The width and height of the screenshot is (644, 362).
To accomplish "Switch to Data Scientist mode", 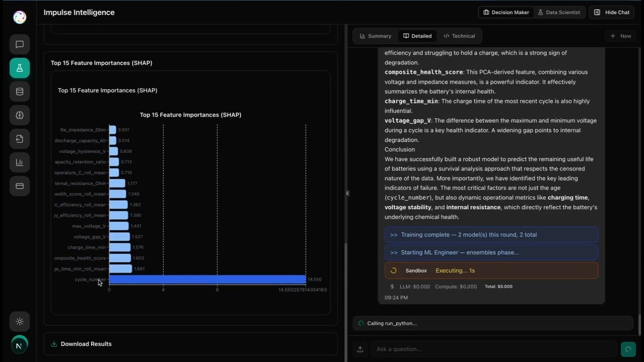I will point(558,12).
